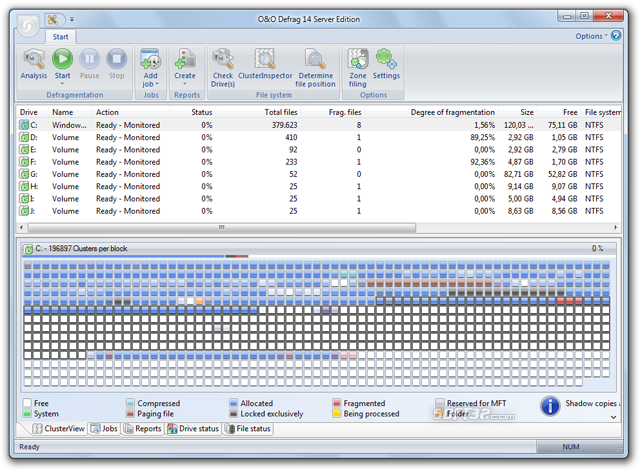Select drive I: icon in list
This screenshot has width=640, height=470.
pos(24,199)
